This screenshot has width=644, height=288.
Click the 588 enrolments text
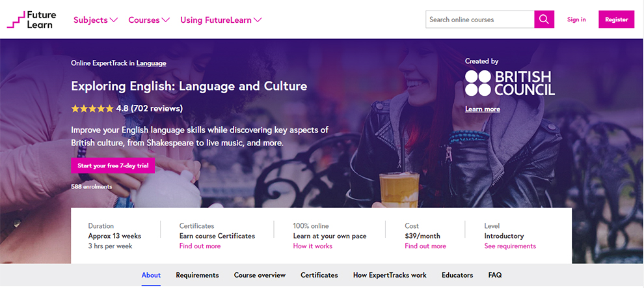tap(91, 186)
